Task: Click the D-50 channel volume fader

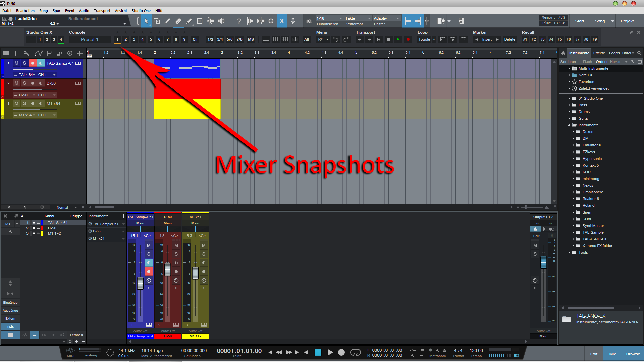Action: coord(168,269)
